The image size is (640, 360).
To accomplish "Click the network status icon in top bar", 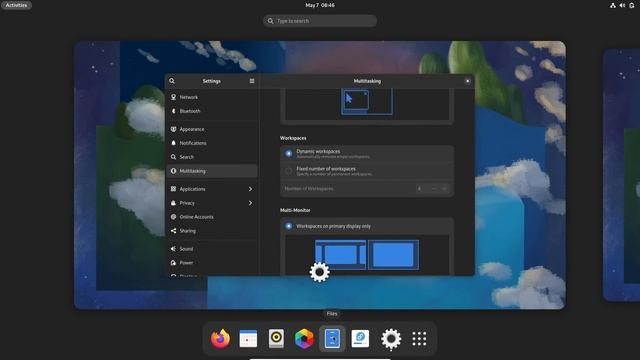I will (x=613, y=5).
